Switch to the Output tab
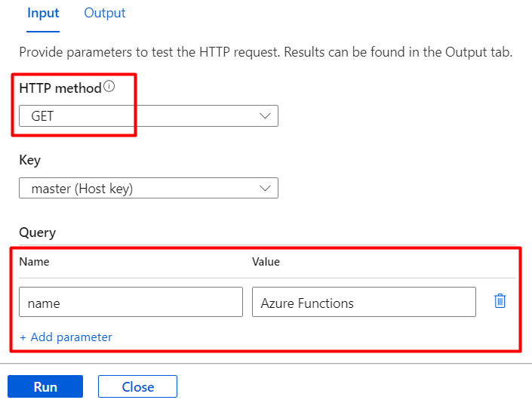This screenshot has height=403, width=532. pyautogui.click(x=105, y=13)
